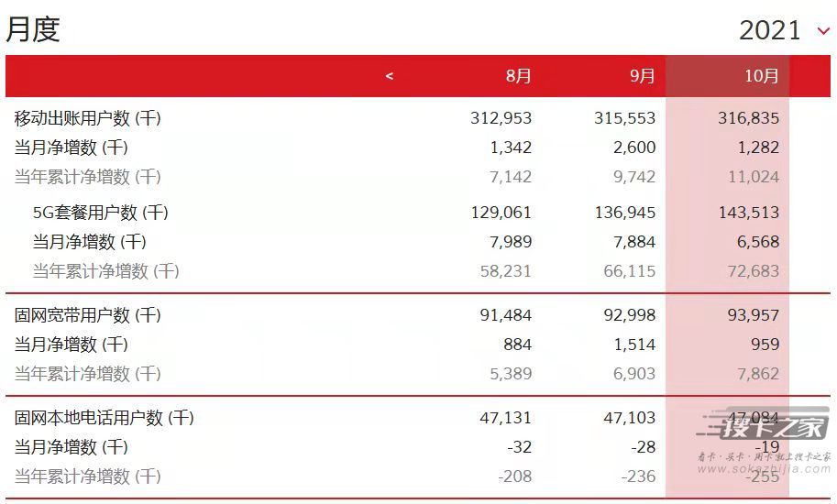
Task: Click the 移动出账用户数 (千) row label
Action: (87, 118)
